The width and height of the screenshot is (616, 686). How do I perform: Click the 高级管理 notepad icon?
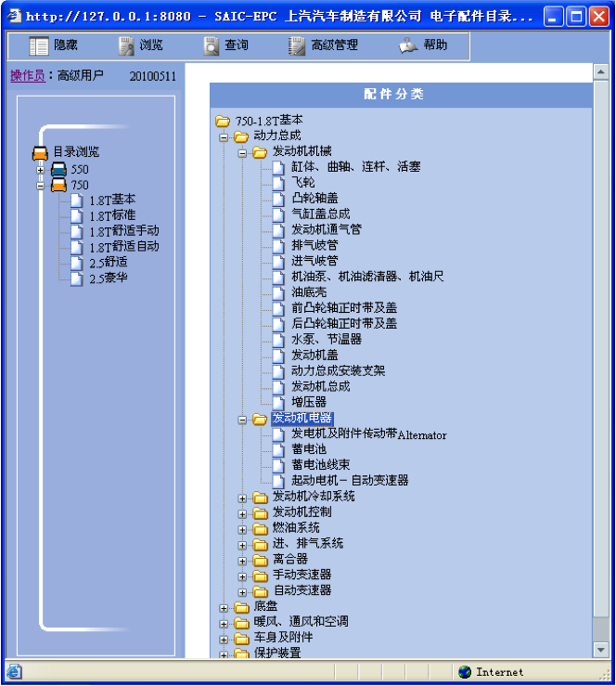(297, 45)
